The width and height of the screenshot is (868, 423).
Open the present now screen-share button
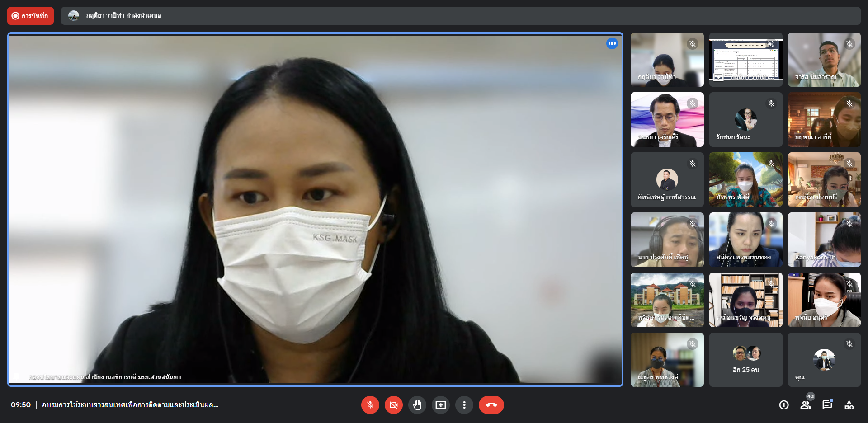(440, 405)
